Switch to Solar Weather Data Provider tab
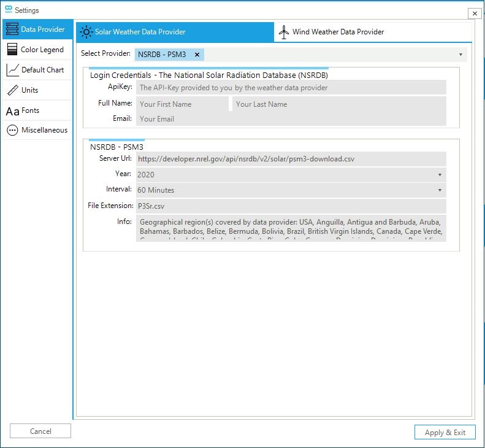The height and width of the screenshot is (448, 485). pos(175,32)
